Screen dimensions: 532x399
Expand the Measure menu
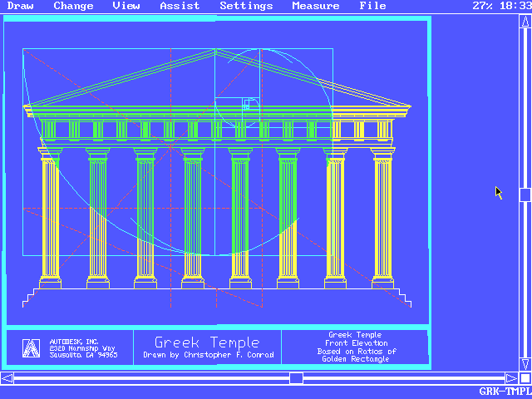coord(316,6)
